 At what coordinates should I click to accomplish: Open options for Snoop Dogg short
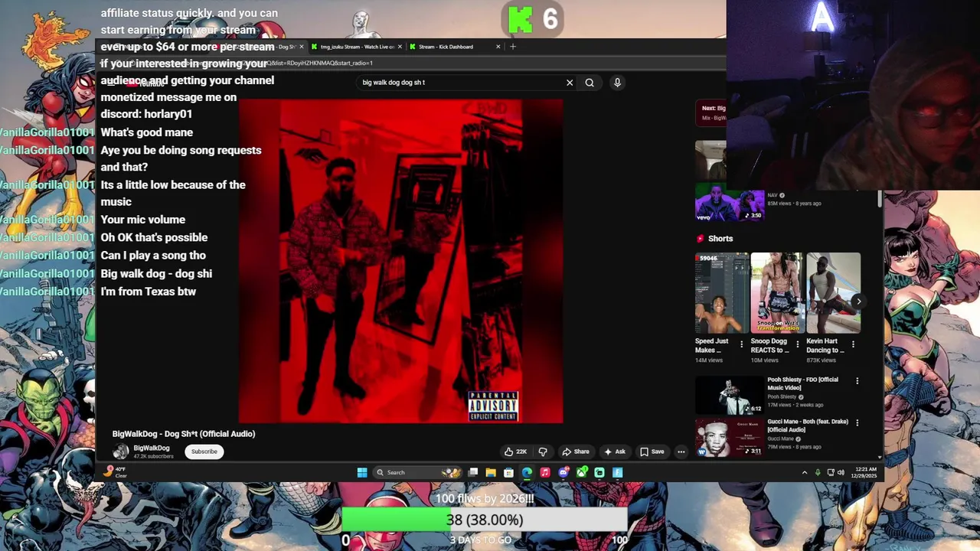tap(797, 344)
